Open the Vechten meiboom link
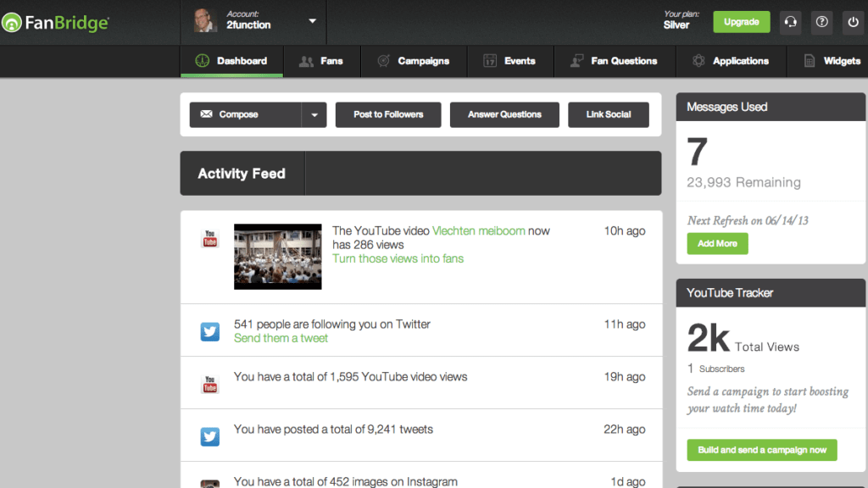 (x=478, y=230)
